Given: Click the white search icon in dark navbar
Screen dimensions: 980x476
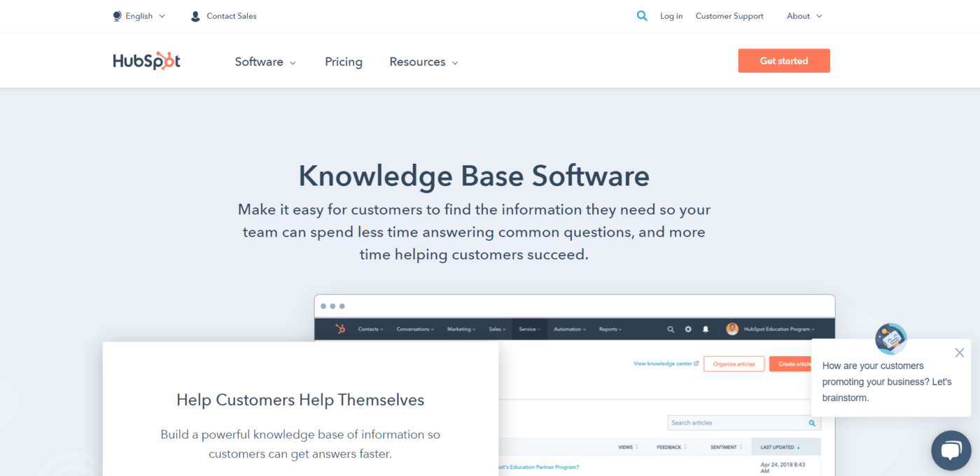Looking at the screenshot, I should pyautogui.click(x=671, y=329).
